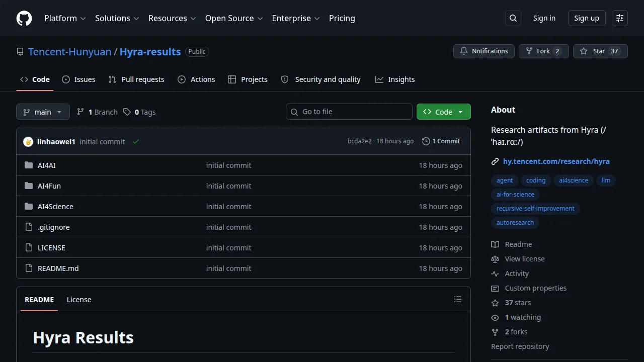Open the Pricing link
This screenshot has height=362, width=644.
click(342, 18)
